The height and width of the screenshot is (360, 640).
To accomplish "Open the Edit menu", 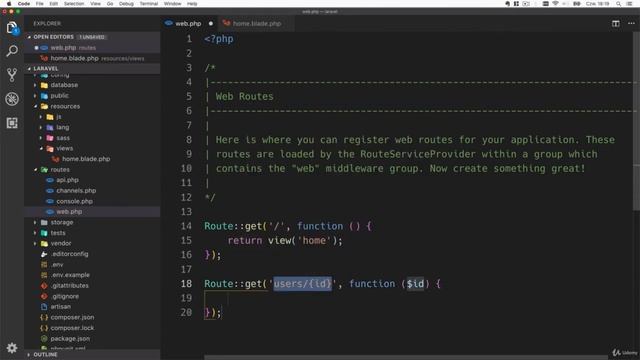I will [x=53, y=4].
